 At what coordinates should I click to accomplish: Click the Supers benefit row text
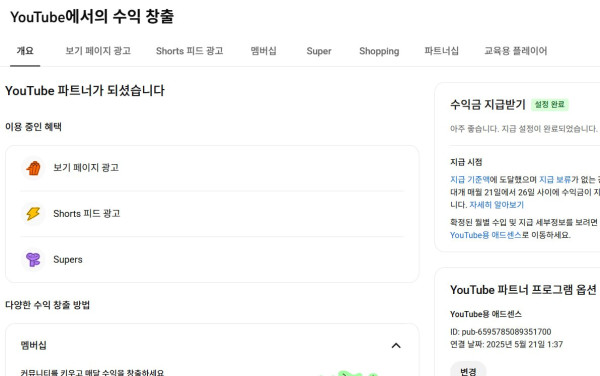68,259
